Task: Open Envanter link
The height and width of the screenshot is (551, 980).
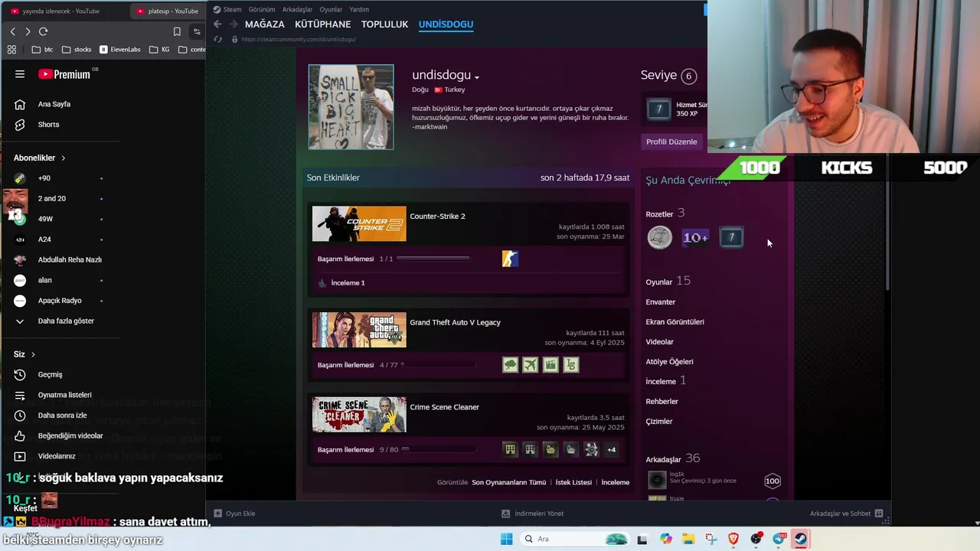Action: [x=661, y=302]
